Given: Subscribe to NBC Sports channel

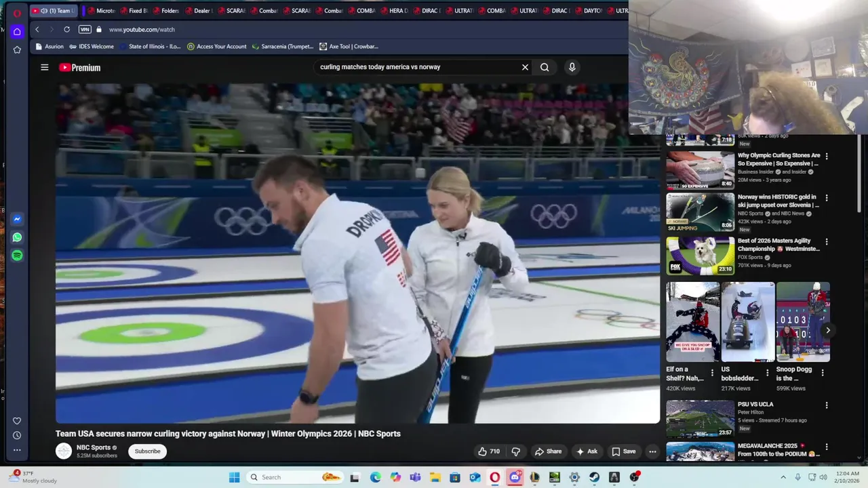Looking at the screenshot, I should point(147,451).
